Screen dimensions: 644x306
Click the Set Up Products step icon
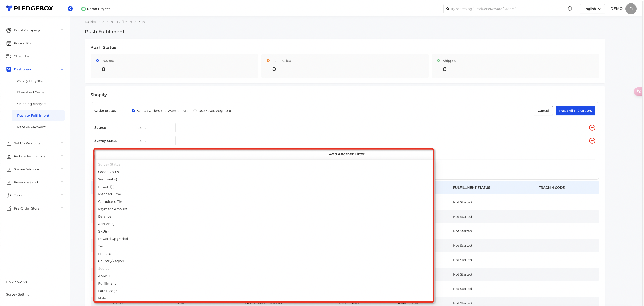tap(9, 143)
